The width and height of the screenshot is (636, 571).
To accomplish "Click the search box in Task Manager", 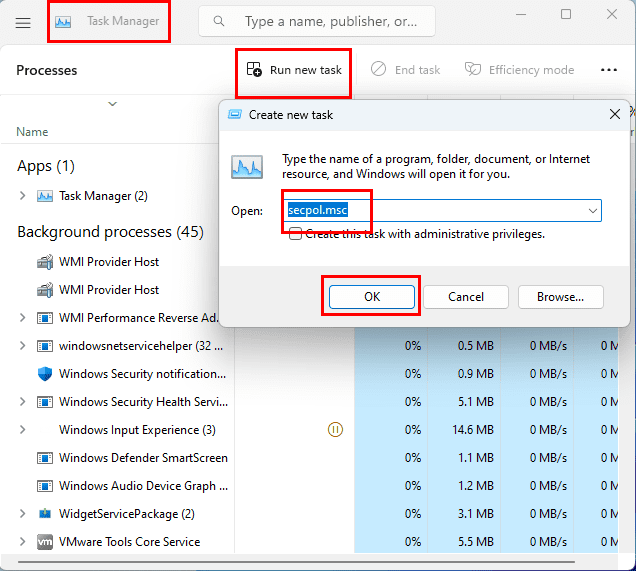I will click(317, 21).
